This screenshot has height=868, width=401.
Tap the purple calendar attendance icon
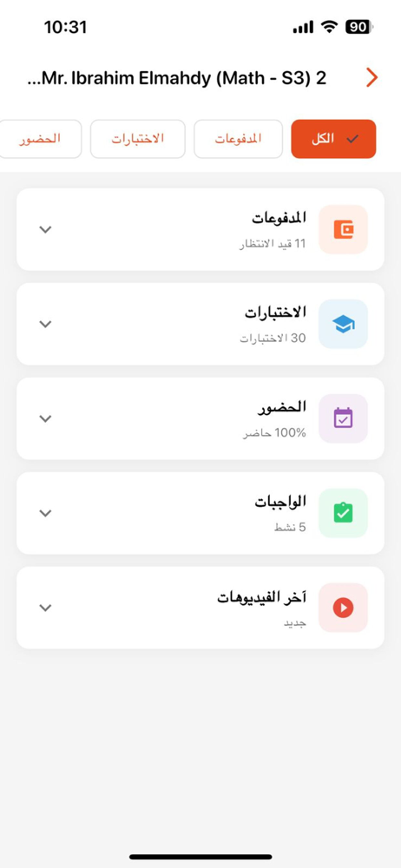344,418
